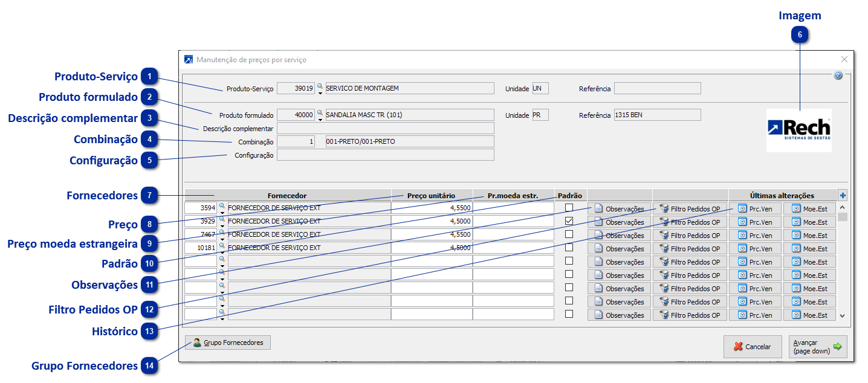This screenshot has height=383, width=868.
Task: Click the 001-PRETO/001-PRETO combination text
Action: click(x=409, y=141)
